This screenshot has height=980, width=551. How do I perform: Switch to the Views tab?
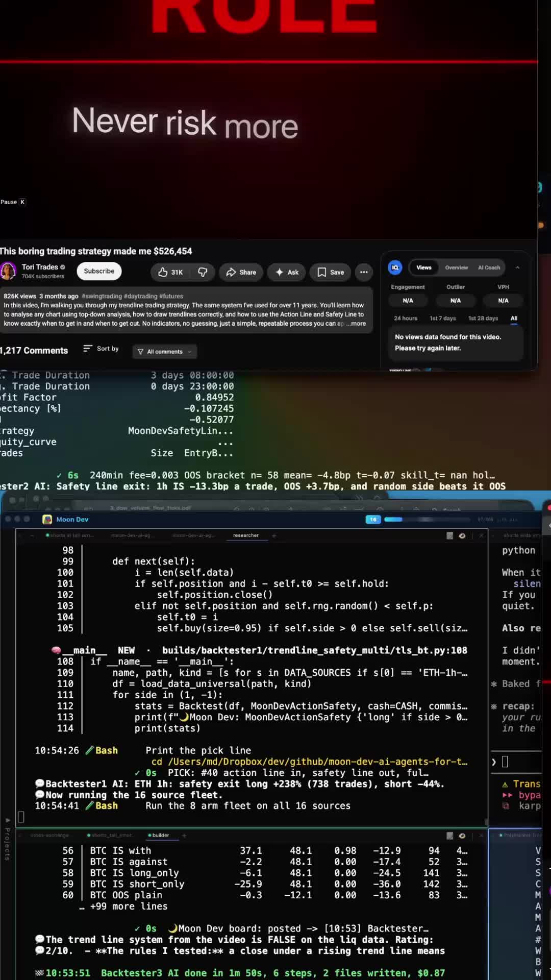point(424,267)
